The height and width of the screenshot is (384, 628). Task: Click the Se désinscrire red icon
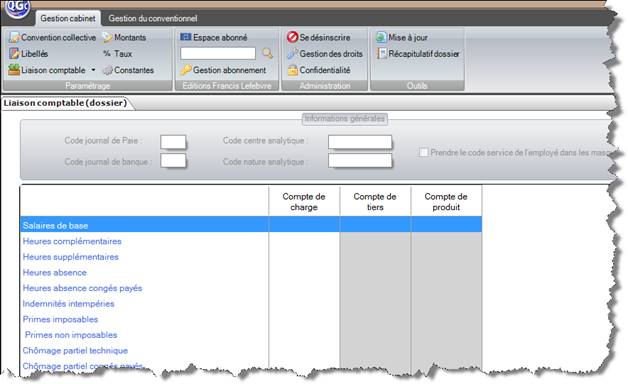292,37
